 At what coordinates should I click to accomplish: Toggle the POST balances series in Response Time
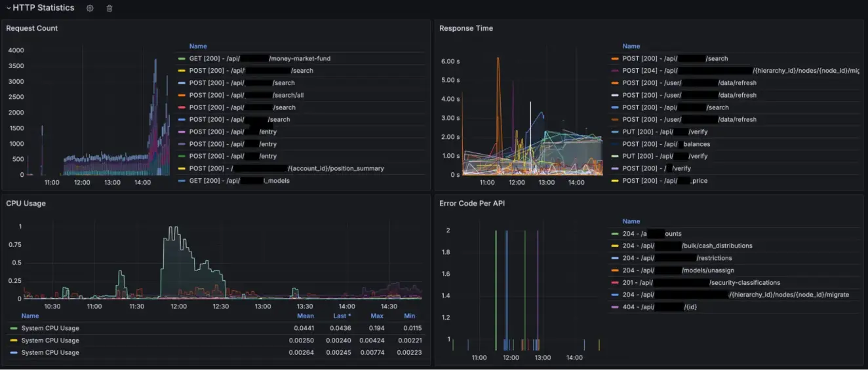[666, 144]
